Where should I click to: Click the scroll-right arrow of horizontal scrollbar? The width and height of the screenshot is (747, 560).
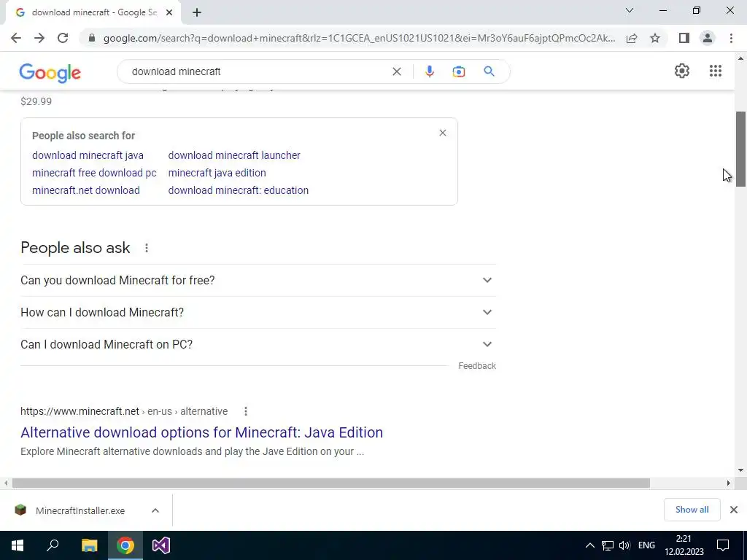point(729,483)
